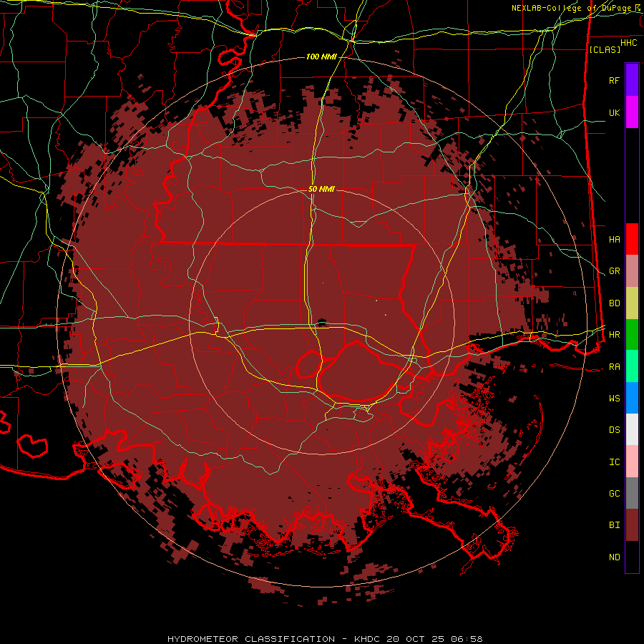Click the GR pink-brown legend swatch
Viewport: 644px width, 644px height.
click(632, 271)
